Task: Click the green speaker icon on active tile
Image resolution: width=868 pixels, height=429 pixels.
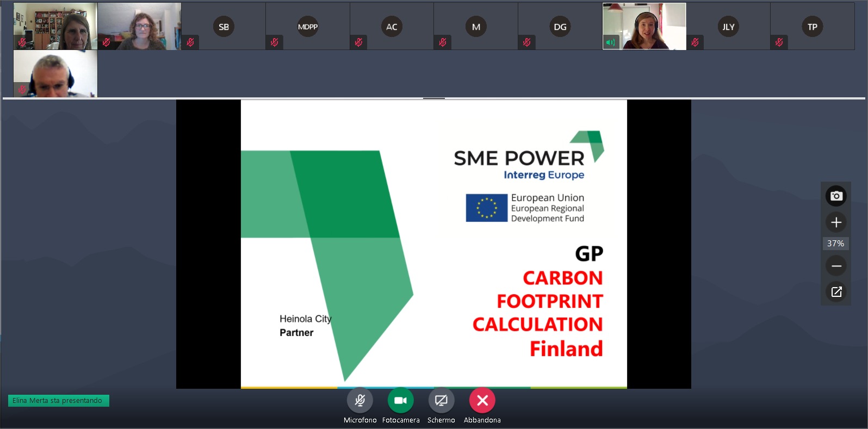Action: tap(611, 42)
